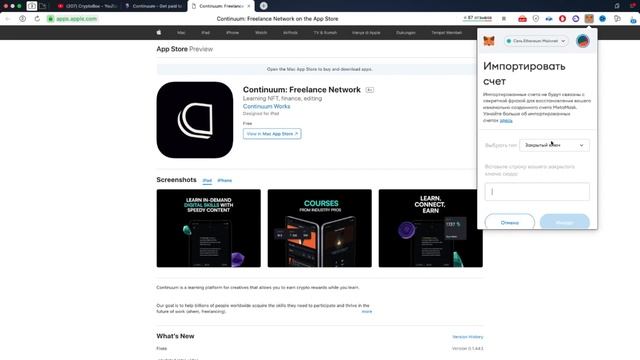640x360 pixels.
Task: Go back with the browser back arrow
Action: click(x=7, y=18)
